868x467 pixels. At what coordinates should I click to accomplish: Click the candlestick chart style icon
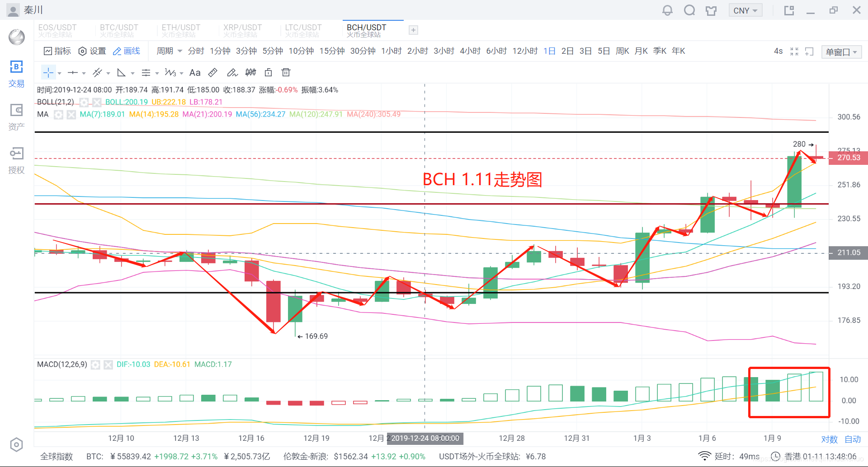tap(250, 73)
